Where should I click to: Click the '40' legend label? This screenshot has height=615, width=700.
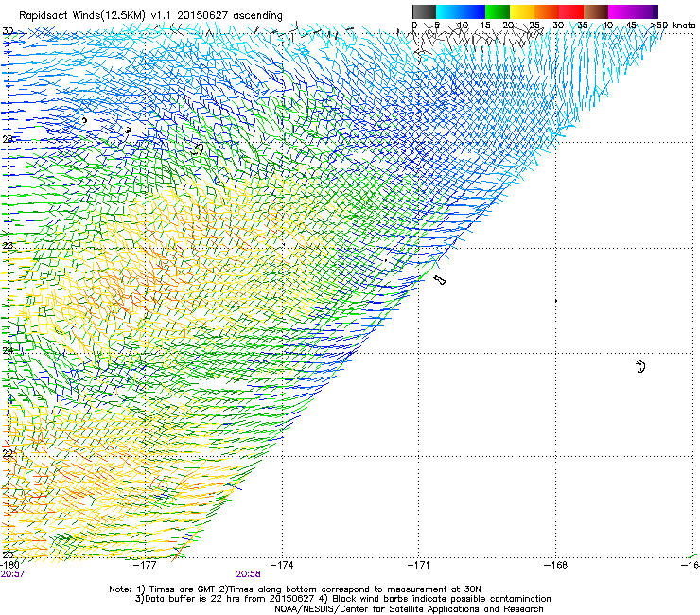click(607, 26)
